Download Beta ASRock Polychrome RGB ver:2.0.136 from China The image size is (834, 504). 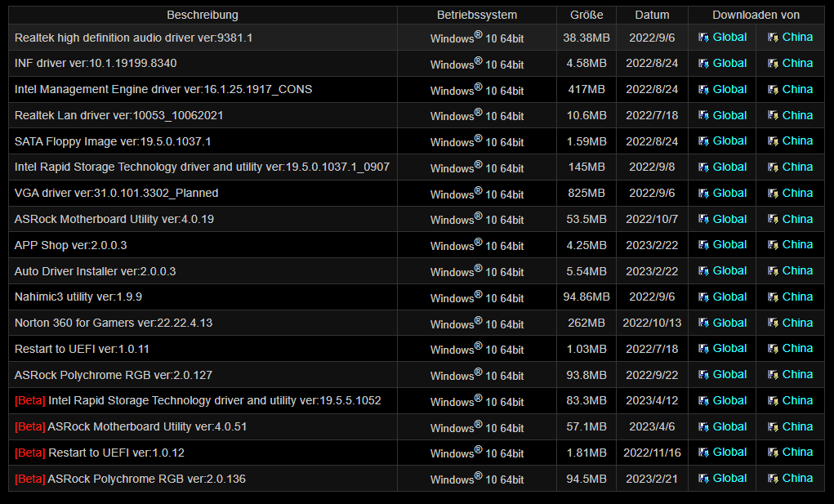797,478
